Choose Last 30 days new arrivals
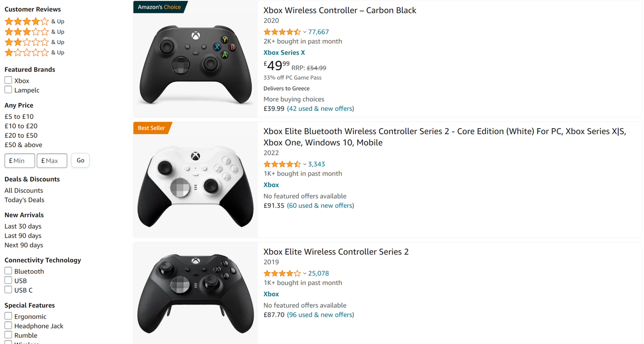Viewport: 644px width, 344px height. click(23, 226)
